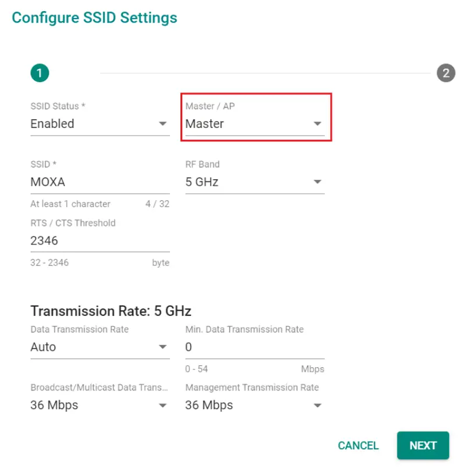
Task: Open the SSID Status dropdown arrow
Action: click(163, 124)
